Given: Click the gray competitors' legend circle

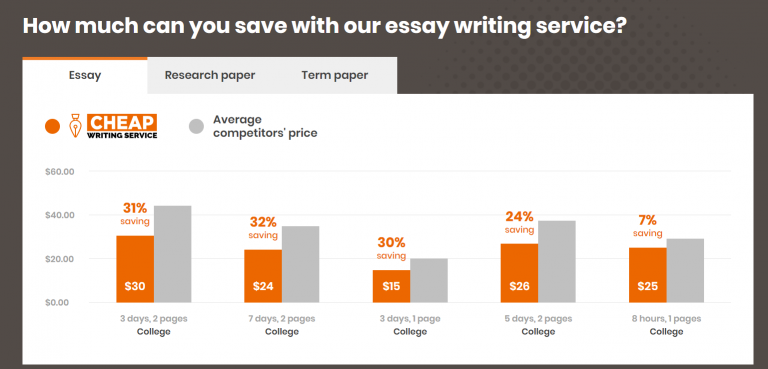Looking at the screenshot, I should [x=196, y=126].
